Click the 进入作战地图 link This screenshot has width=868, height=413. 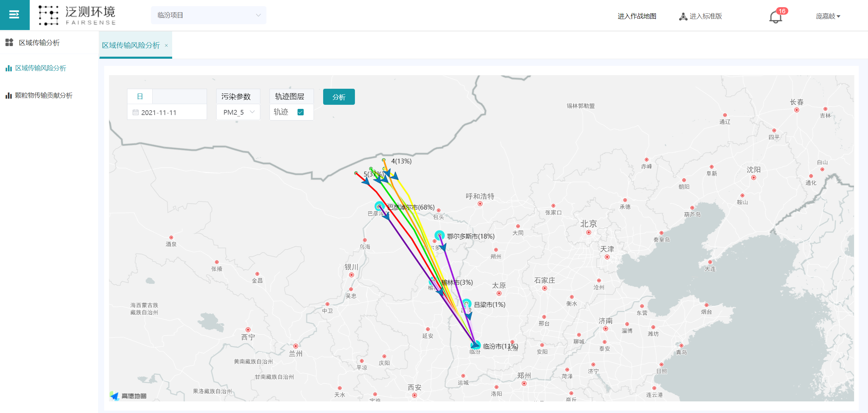pyautogui.click(x=637, y=16)
